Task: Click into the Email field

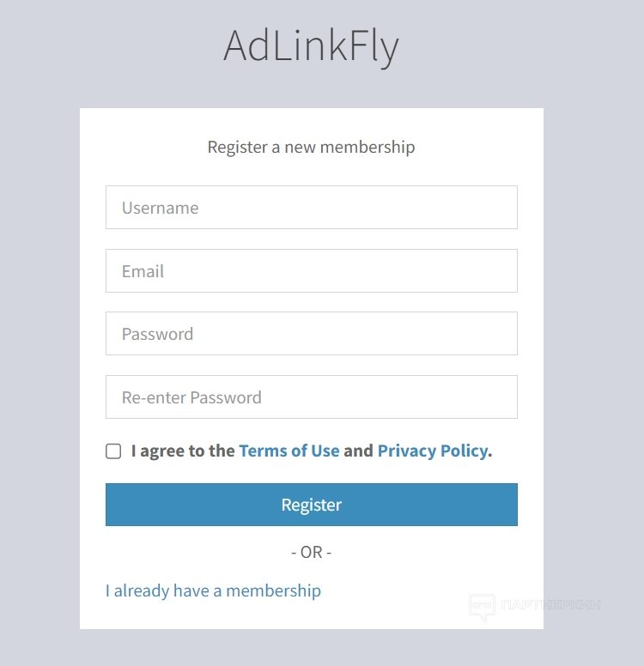Action: [x=311, y=271]
